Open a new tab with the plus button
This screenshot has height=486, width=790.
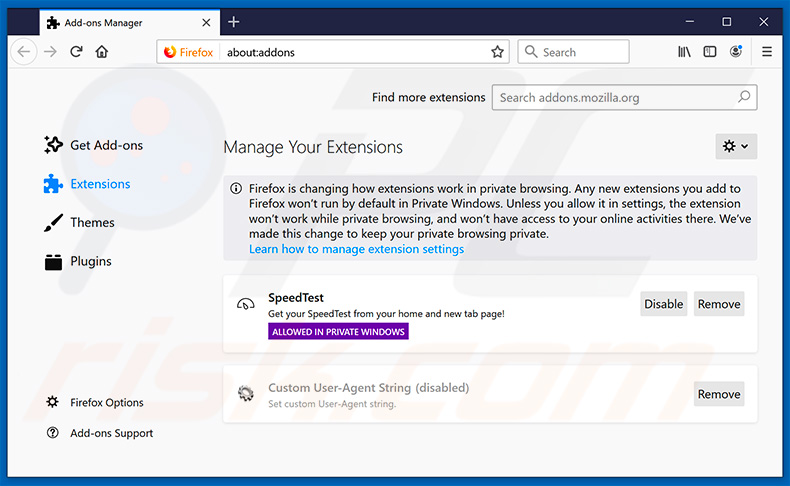234,21
